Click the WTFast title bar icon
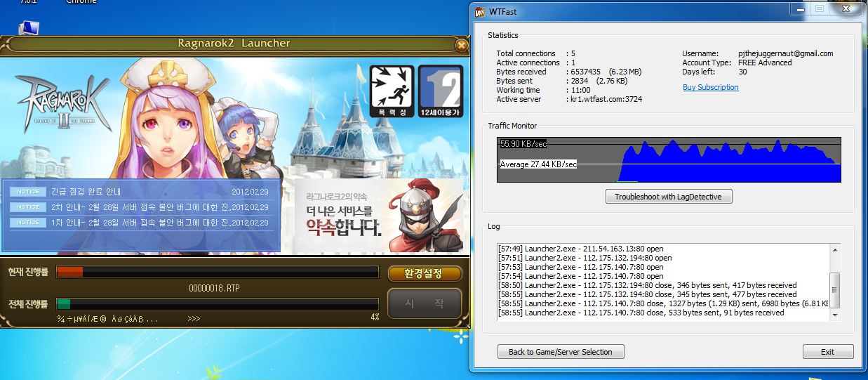This screenshot has width=868, height=380. point(481,12)
